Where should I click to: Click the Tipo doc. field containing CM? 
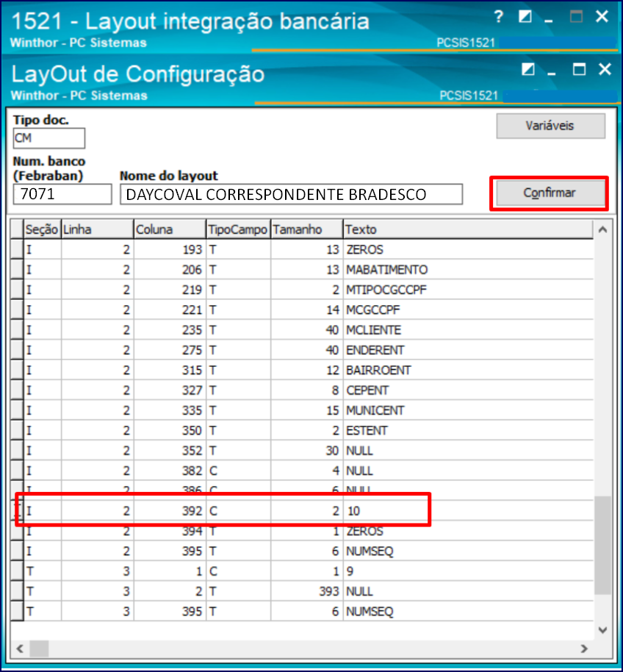(x=48, y=138)
